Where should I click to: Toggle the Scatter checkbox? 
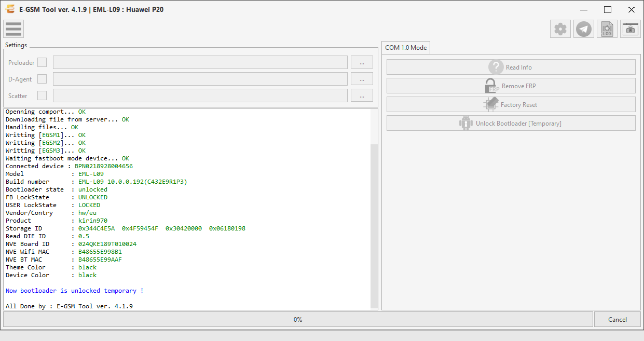[42, 96]
